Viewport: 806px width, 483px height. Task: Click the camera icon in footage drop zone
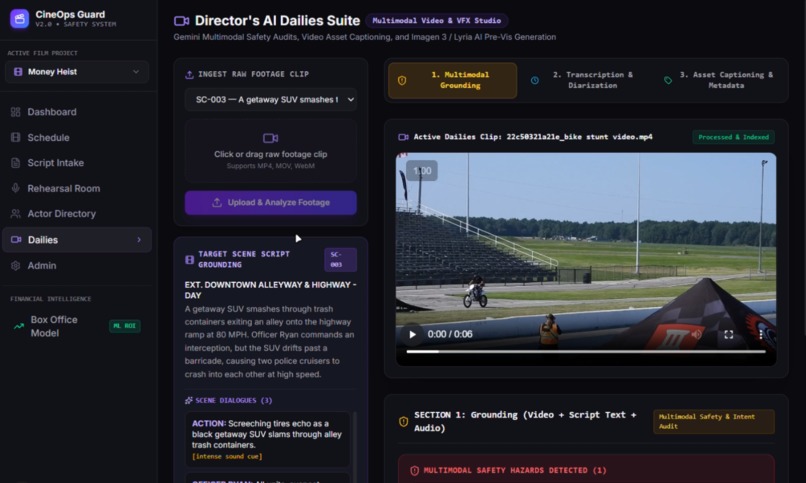point(270,138)
